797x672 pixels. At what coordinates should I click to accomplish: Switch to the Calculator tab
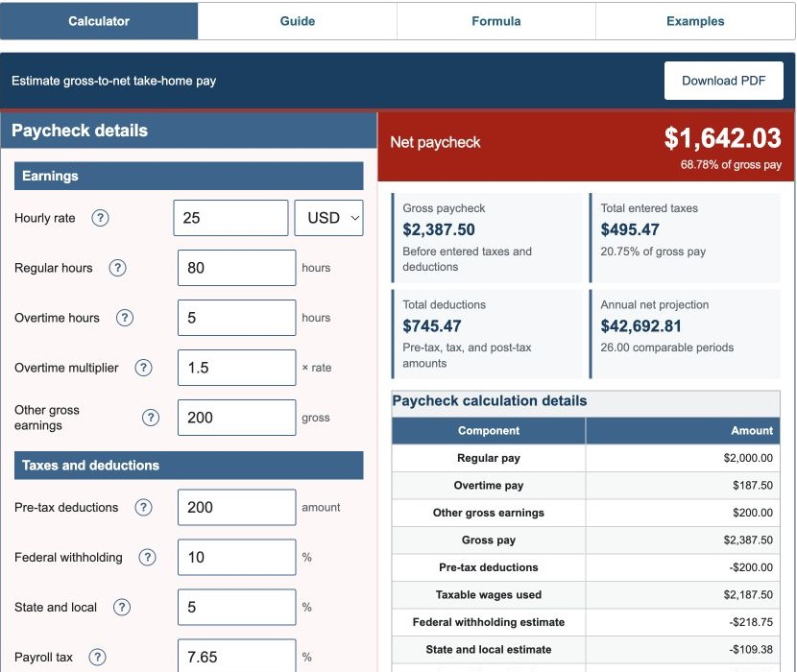tap(99, 21)
